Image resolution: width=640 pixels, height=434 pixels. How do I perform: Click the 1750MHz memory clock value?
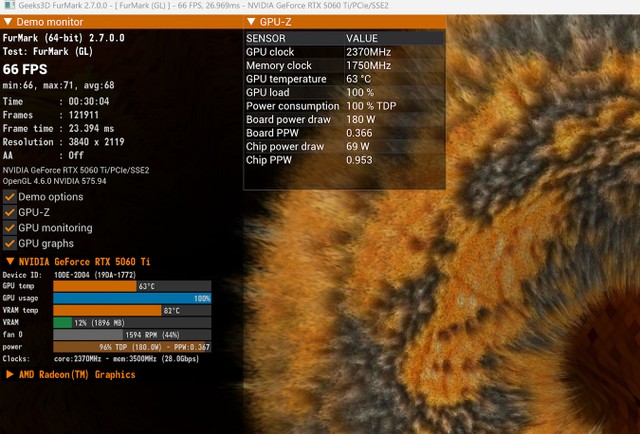coord(369,65)
